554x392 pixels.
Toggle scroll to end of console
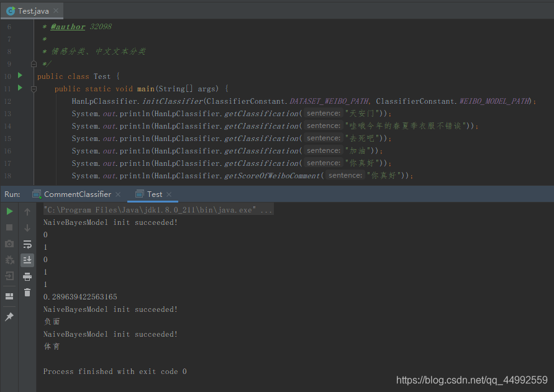pos(27,260)
